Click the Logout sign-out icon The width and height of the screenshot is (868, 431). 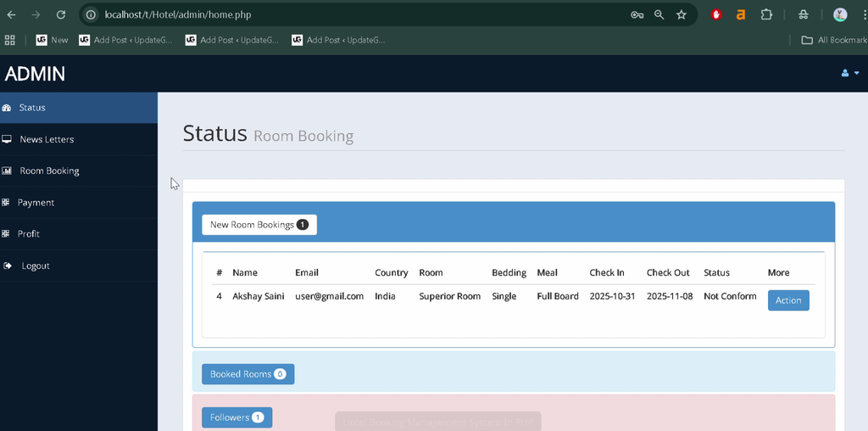pyautogui.click(x=7, y=266)
